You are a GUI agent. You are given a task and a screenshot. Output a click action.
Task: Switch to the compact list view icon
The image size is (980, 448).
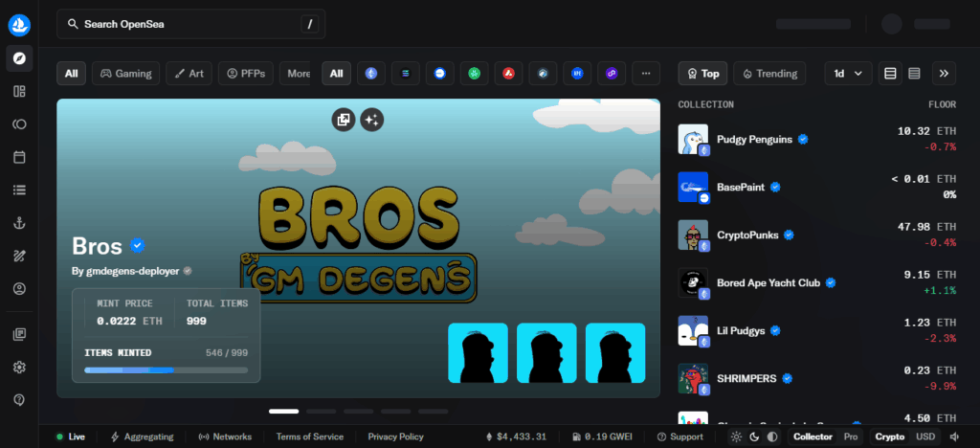click(x=914, y=73)
